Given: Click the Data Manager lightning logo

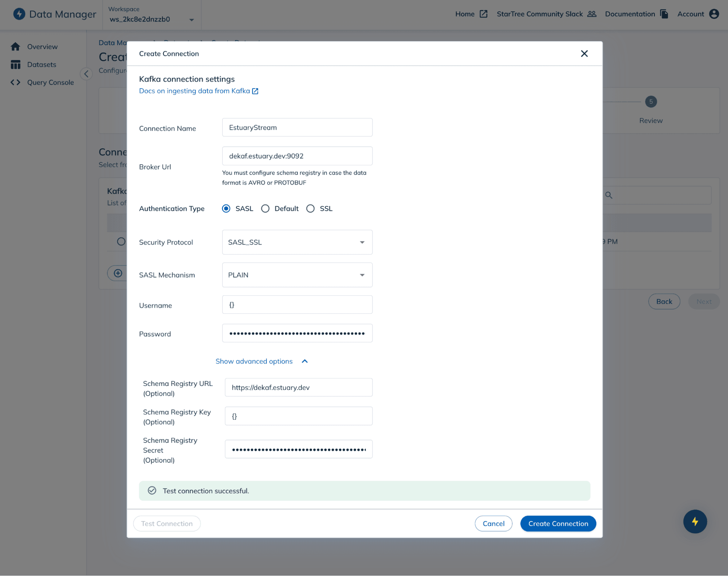Looking at the screenshot, I should [19, 14].
